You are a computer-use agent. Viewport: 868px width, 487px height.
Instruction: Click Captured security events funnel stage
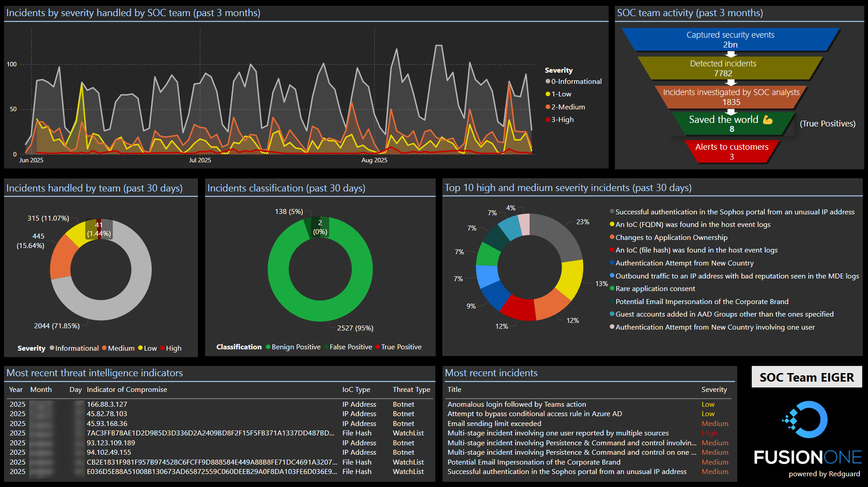pyautogui.click(x=730, y=39)
